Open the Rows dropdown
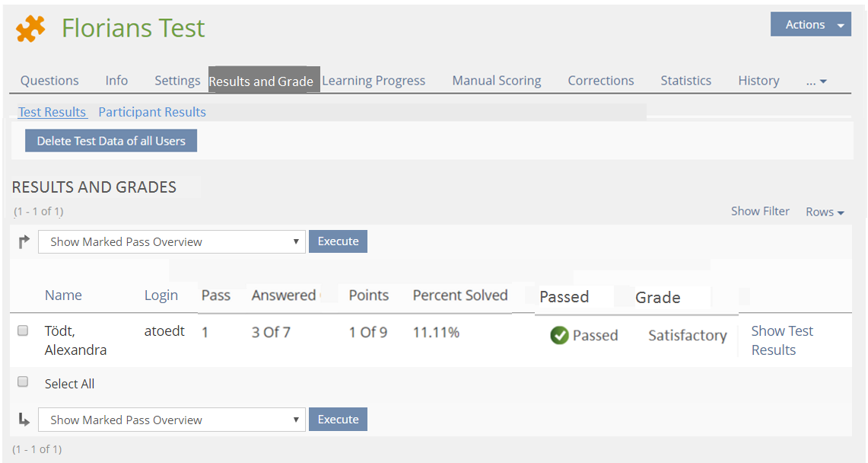This screenshot has width=868, height=463. pyautogui.click(x=825, y=212)
